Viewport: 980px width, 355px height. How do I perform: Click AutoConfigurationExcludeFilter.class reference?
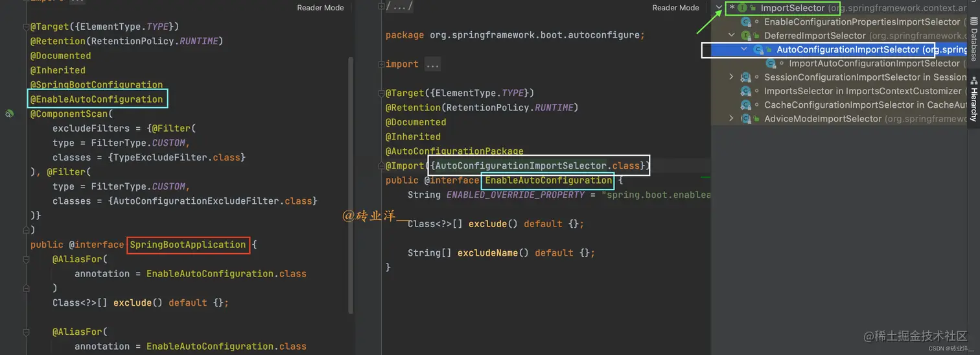pos(213,201)
